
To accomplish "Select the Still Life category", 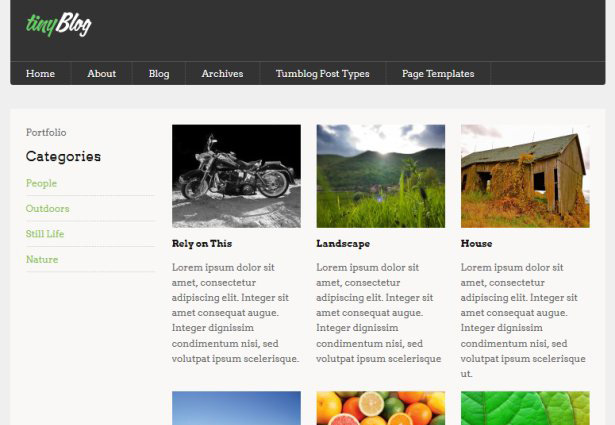I will (45, 234).
